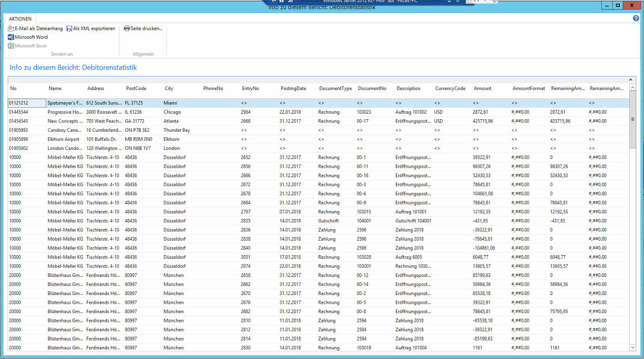This screenshot has width=644, height=359.
Task: Click the PostCode column header
Action: pyautogui.click(x=136, y=89)
